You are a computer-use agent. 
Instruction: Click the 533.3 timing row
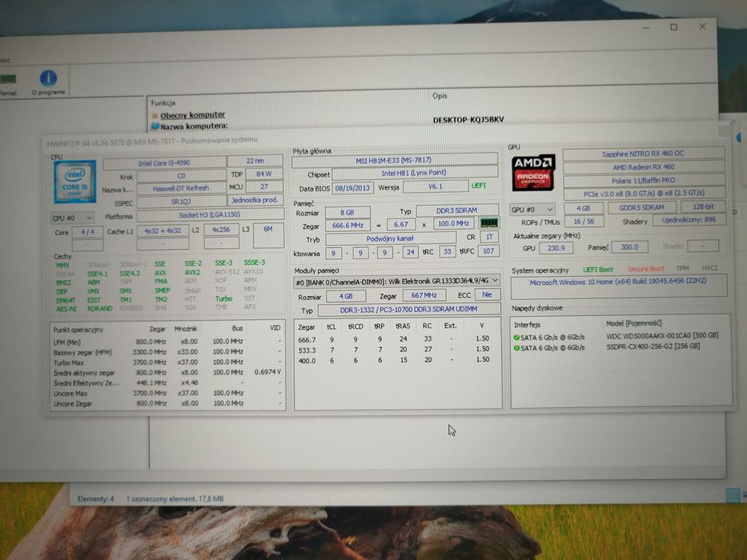click(398, 350)
